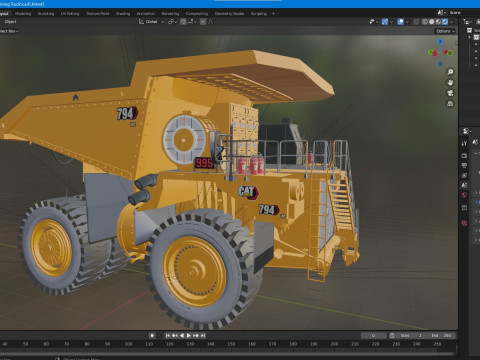Open the Rendering workspace tab

pos(170,14)
